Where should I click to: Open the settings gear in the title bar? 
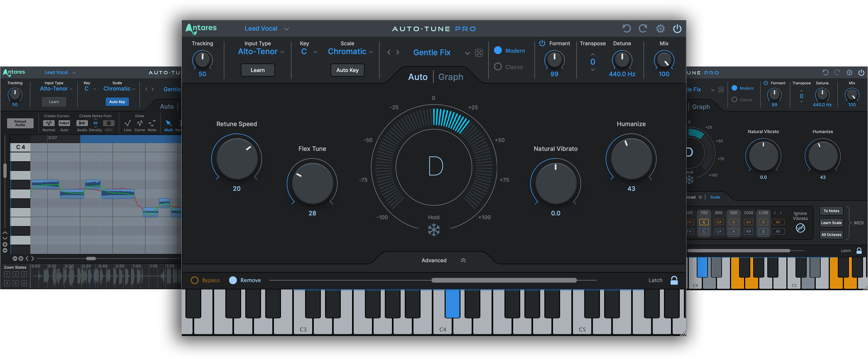pos(660,28)
